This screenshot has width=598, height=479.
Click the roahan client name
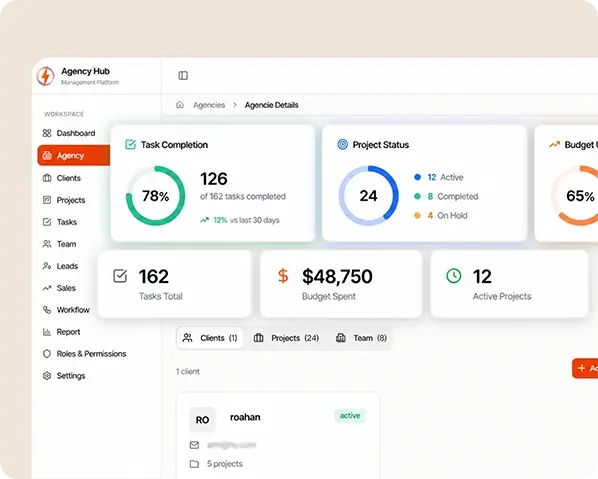tap(245, 417)
